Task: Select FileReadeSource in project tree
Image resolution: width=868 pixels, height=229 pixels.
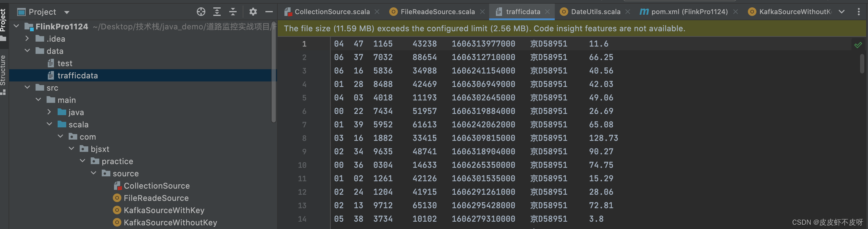Action: 156,198
